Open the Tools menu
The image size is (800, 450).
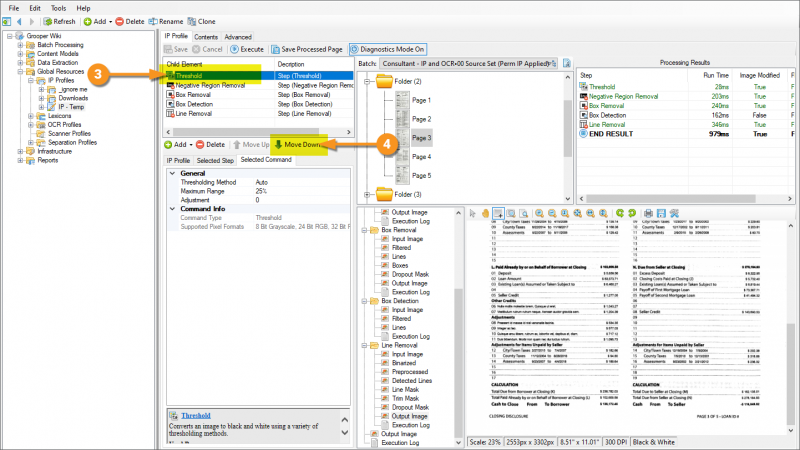coord(59,7)
